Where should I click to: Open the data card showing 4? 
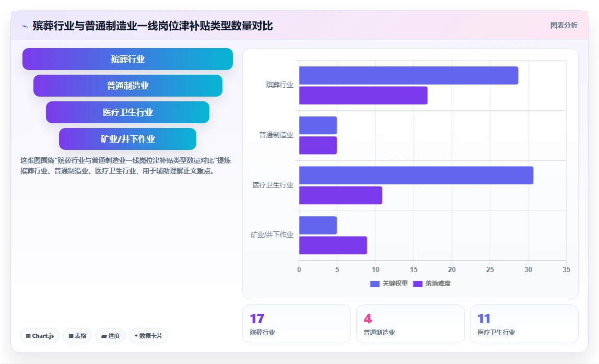[410, 324]
